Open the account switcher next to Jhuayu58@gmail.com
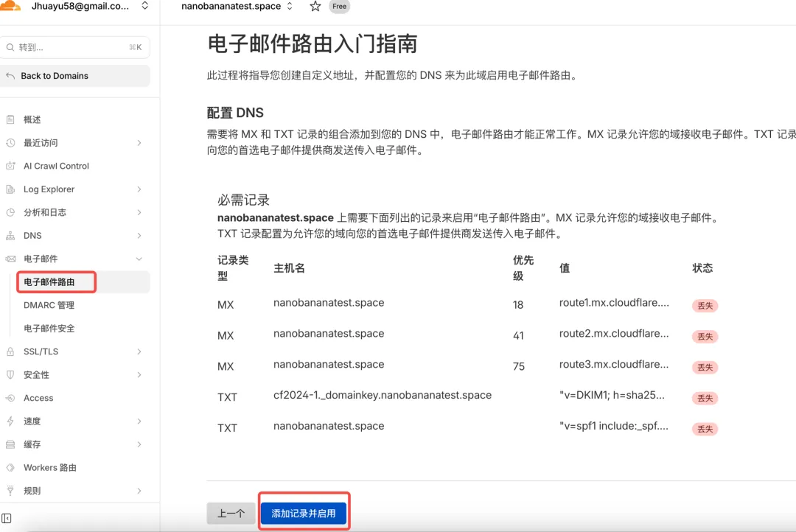Screen dimensions: 796x532 [x=144, y=6]
